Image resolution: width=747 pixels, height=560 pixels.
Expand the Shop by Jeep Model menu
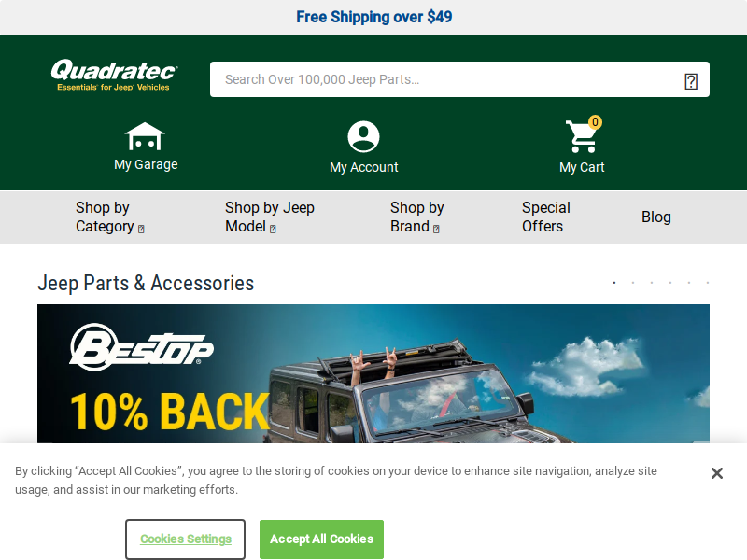pos(270,217)
